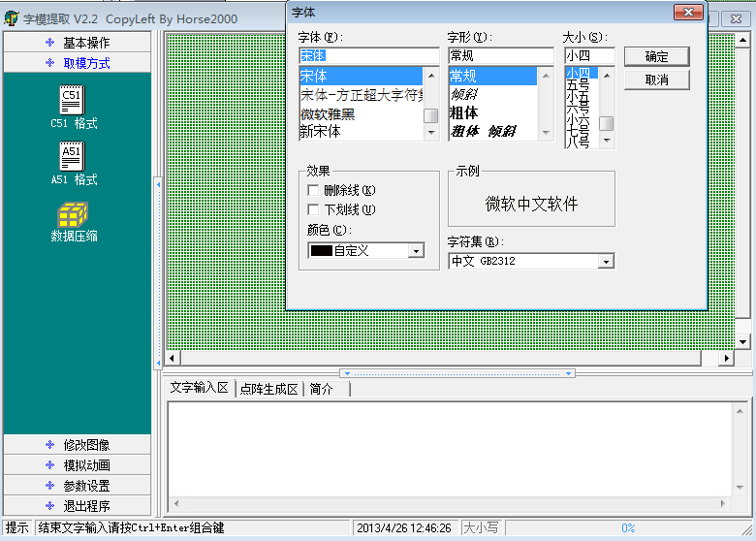Open the 字符集 dropdown
Viewport: 756px width, 541px height.
(606, 262)
